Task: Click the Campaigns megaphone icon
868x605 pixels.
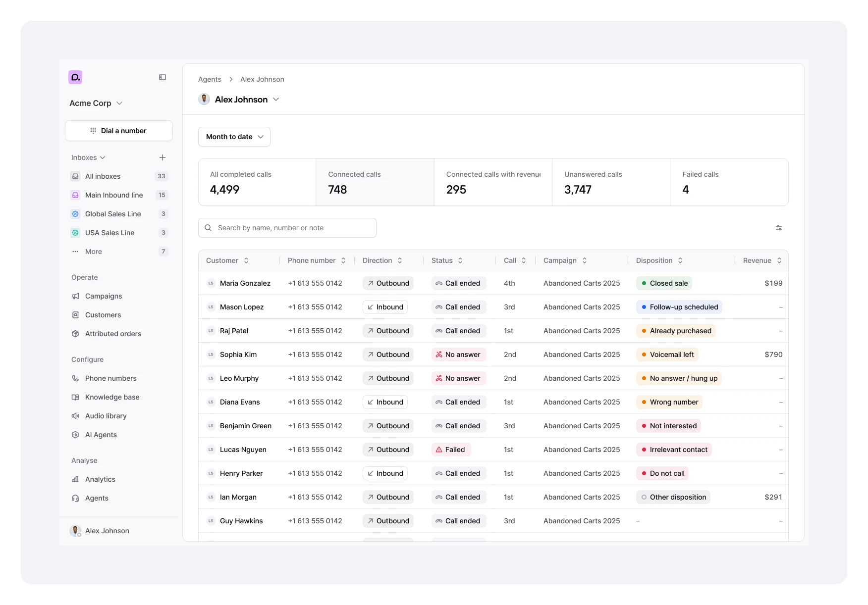Action: (x=75, y=296)
